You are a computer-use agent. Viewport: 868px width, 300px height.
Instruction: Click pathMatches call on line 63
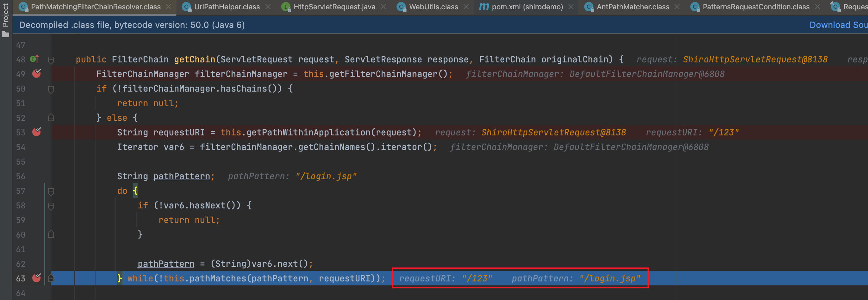[218, 278]
